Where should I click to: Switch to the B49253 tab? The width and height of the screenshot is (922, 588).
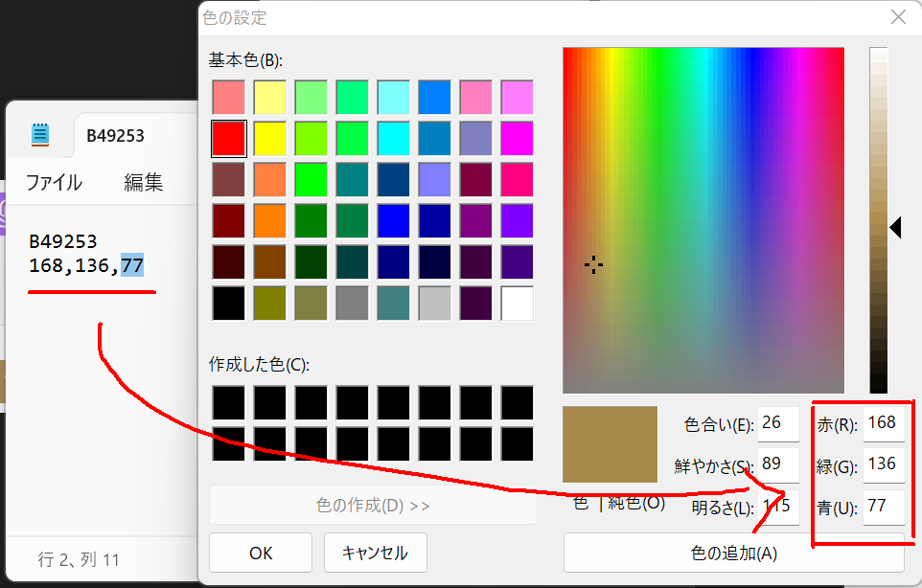pos(115,135)
